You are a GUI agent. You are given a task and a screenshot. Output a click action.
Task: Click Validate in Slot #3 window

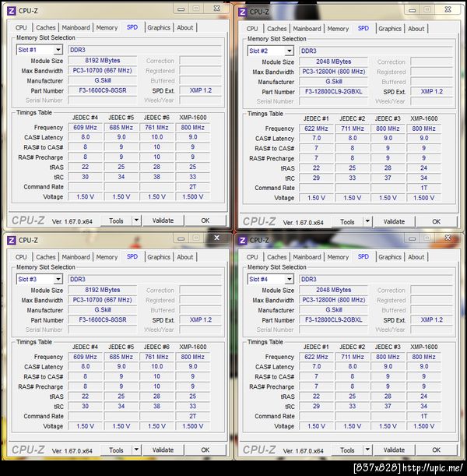[163, 450]
